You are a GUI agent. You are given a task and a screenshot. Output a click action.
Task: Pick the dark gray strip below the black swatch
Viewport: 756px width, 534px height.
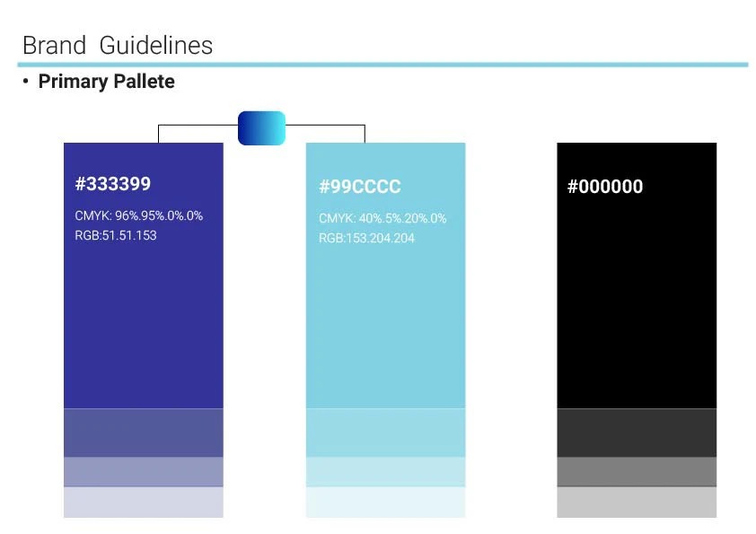637,433
